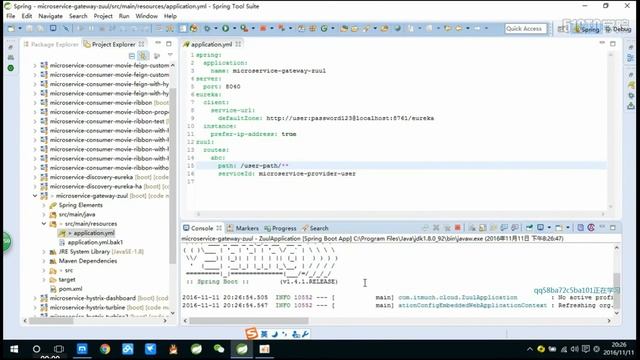This screenshot has width=640, height=360.
Task: Open the Navigate menu
Action: (50, 16)
